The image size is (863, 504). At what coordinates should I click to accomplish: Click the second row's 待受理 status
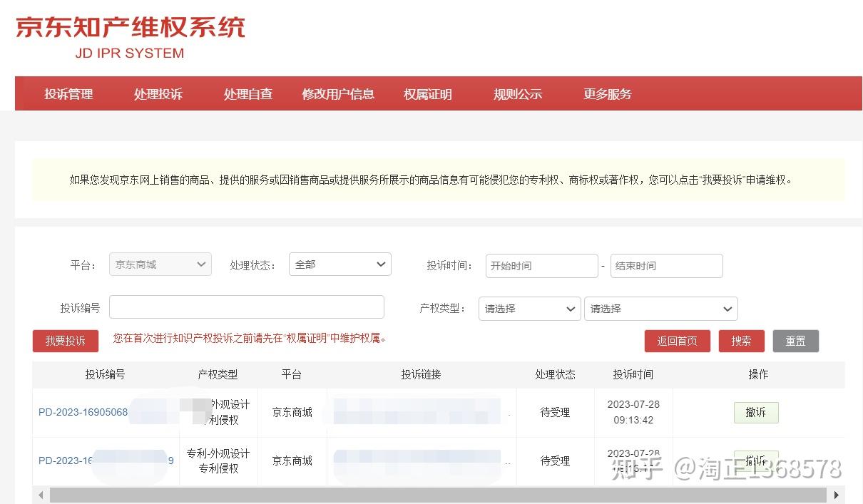click(555, 461)
